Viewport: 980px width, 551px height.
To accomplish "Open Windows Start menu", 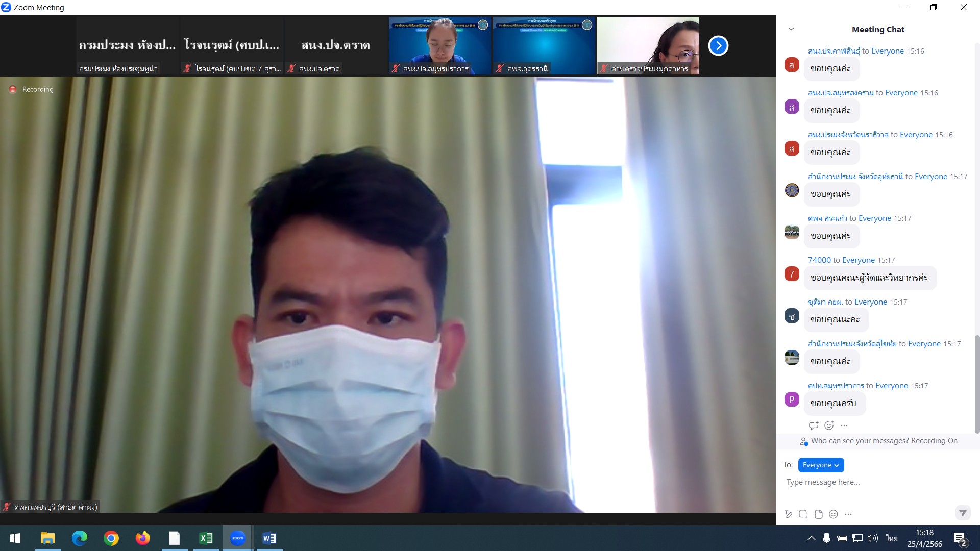I will (15, 538).
